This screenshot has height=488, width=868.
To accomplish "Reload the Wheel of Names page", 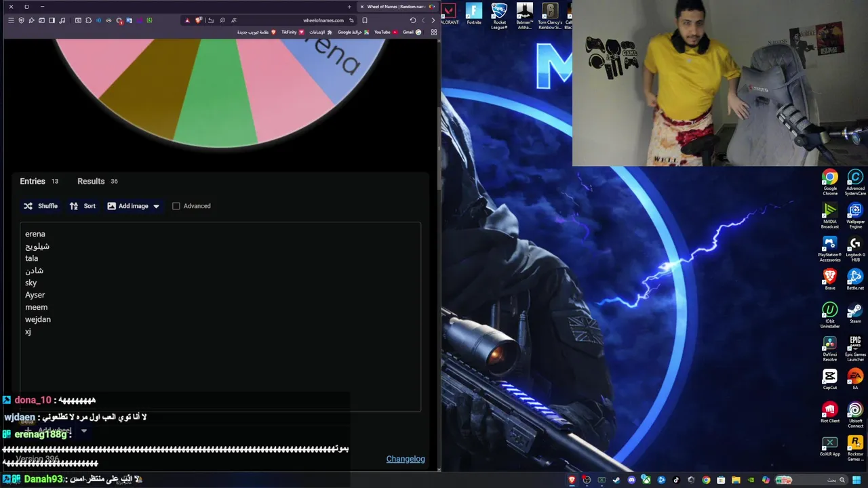I will tap(412, 20).
